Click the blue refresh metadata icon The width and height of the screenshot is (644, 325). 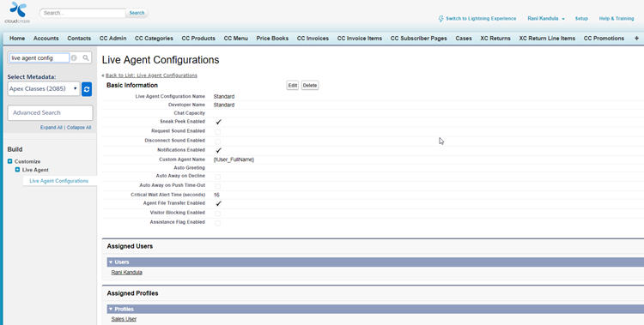[87, 89]
